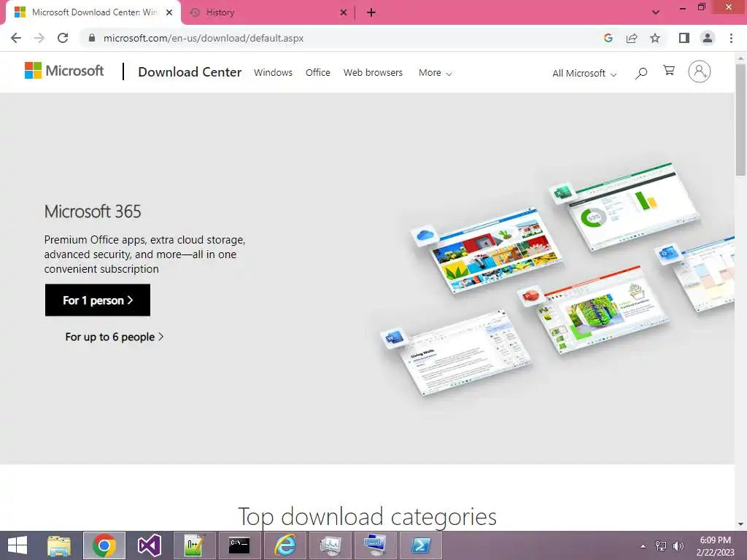
Task: Open the taskbar clock and date
Action: pos(715,546)
